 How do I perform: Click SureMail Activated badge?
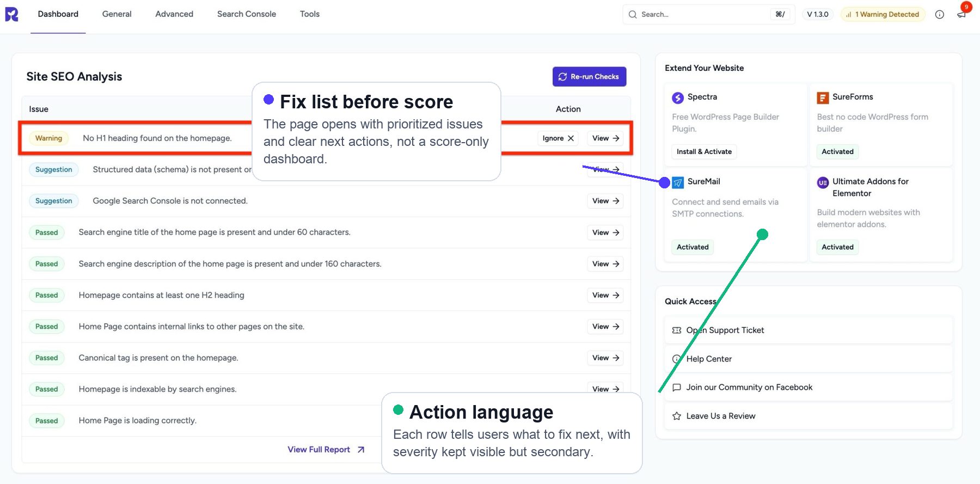tap(693, 247)
